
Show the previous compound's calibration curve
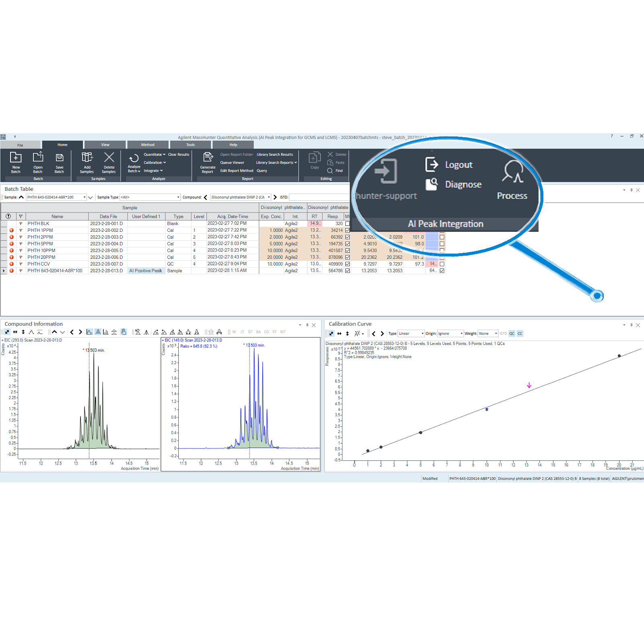point(374,334)
